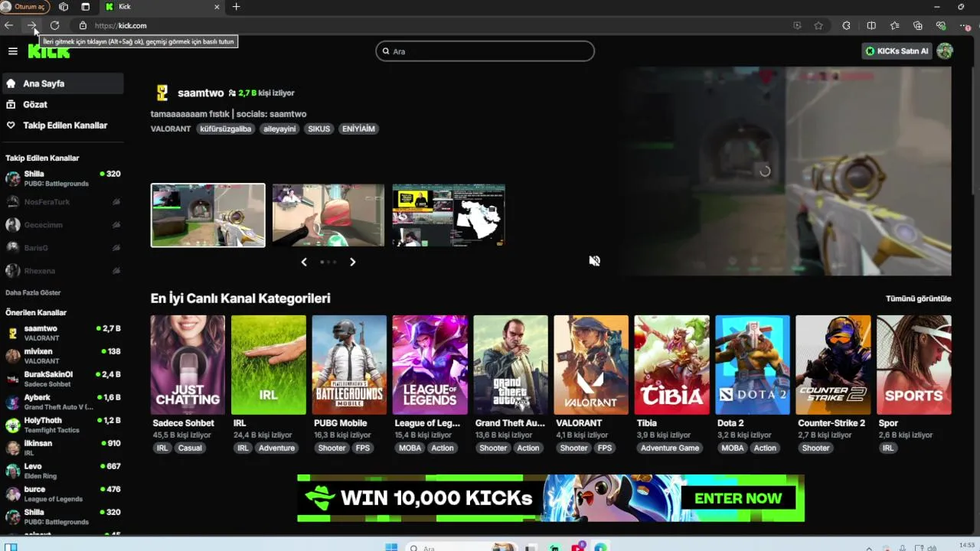Open workspaces icon in title bar
The height and width of the screenshot is (551, 980).
point(64,6)
